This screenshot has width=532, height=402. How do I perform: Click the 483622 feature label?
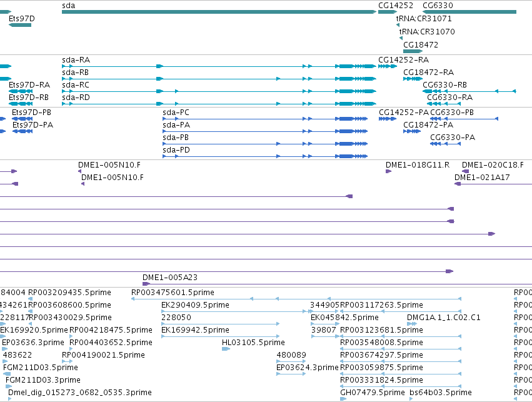point(18,356)
